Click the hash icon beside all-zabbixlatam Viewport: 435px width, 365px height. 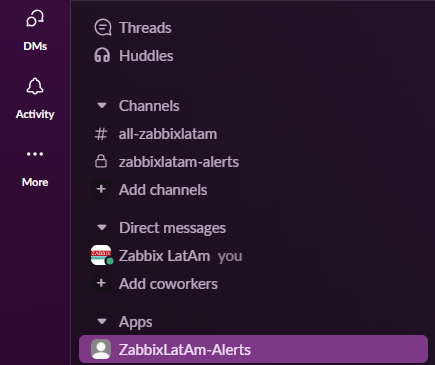(101, 134)
